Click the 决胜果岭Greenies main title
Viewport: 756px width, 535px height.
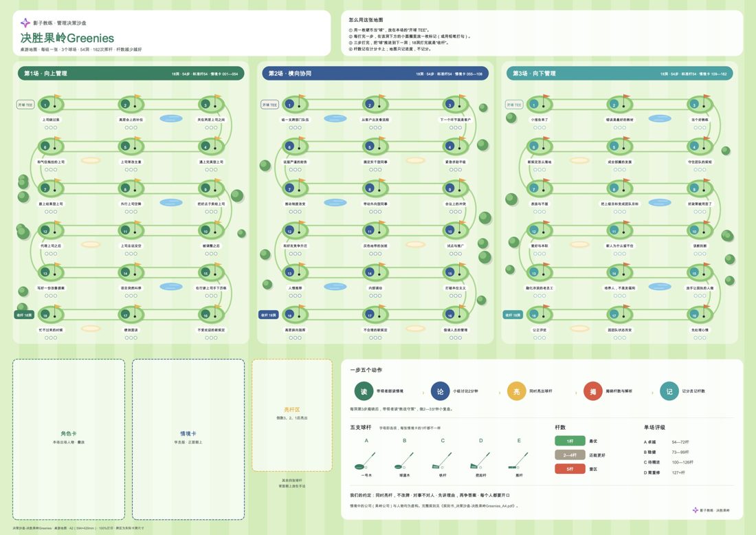(67, 38)
